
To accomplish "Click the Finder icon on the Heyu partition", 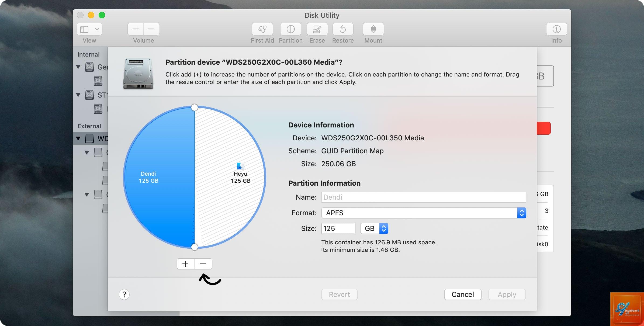I will tap(240, 166).
